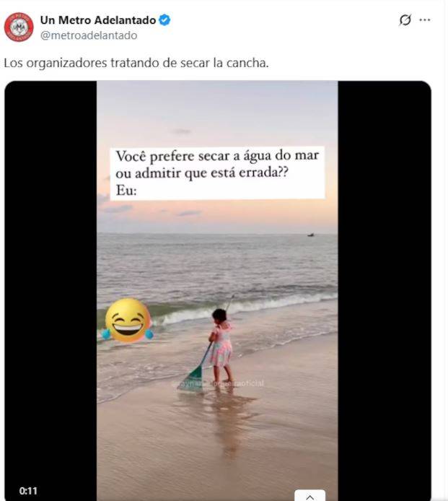Click the word "Eu:" in the caption
This screenshot has width=448, height=501.
(x=126, y=191)
